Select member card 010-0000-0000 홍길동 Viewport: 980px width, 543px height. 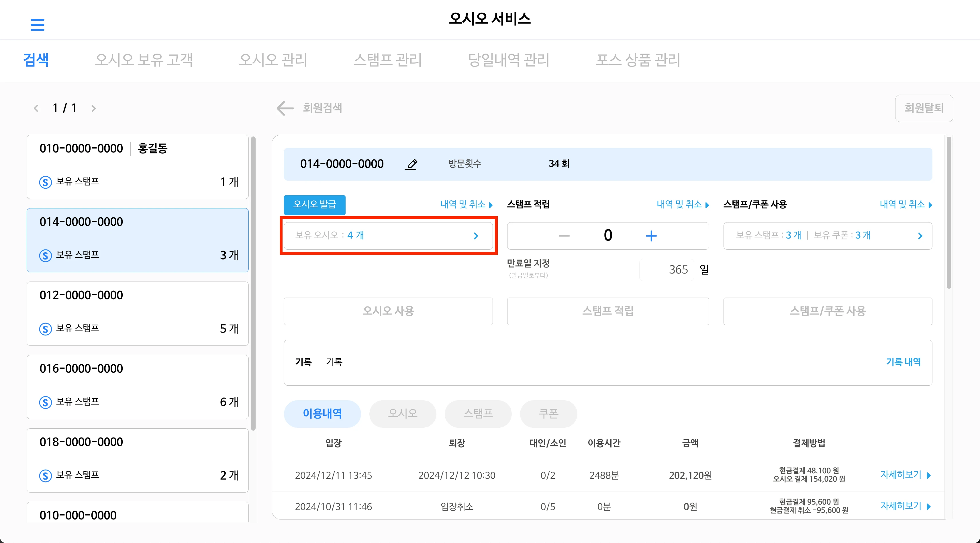tap(137, 167)
